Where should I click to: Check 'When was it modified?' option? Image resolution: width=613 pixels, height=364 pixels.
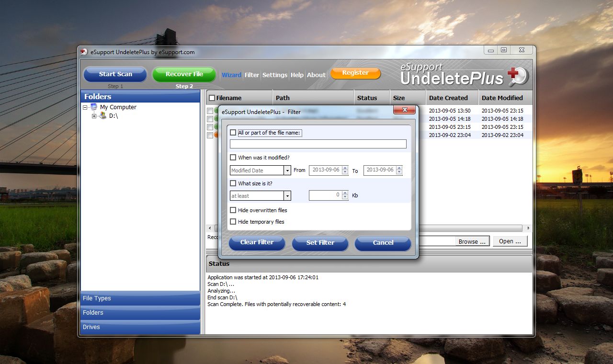pos(233,157)
